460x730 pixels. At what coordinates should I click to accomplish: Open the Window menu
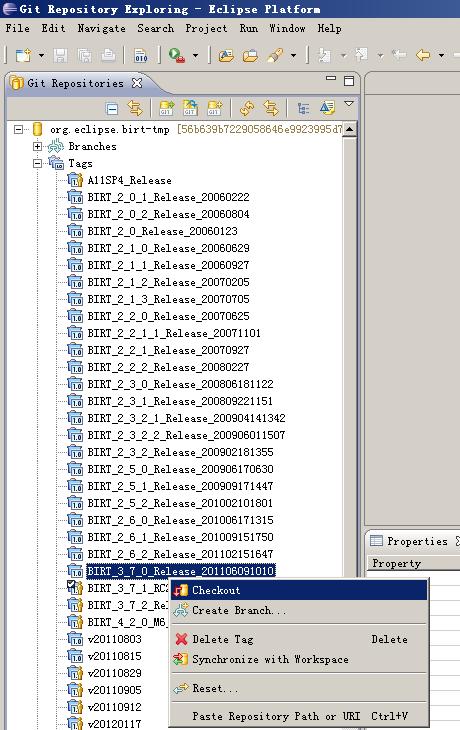pos(287,28)
